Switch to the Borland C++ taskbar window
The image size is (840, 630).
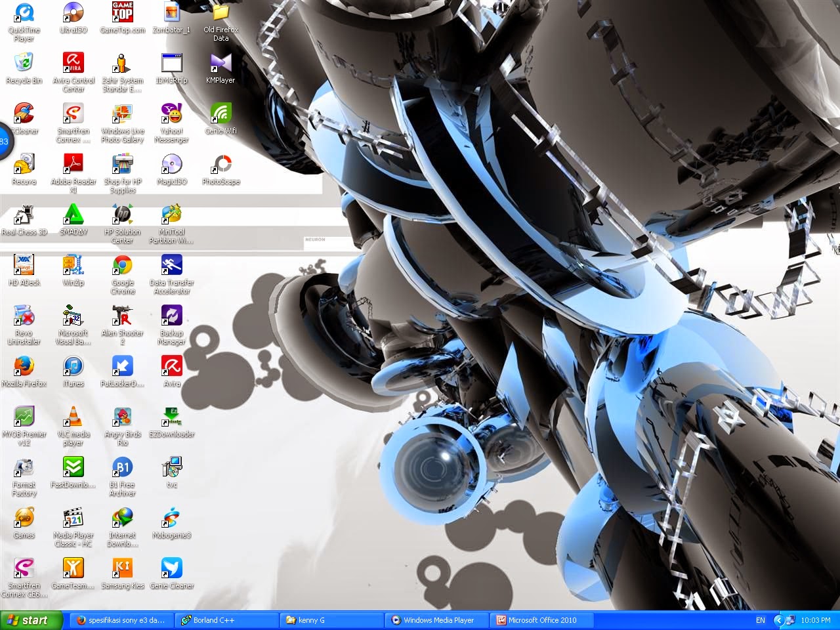226,619
